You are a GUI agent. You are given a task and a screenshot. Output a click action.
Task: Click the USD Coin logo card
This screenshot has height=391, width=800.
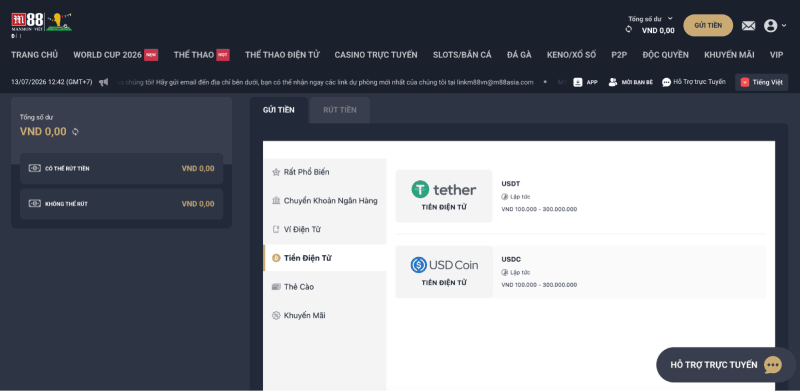click(x=444, y=272)
